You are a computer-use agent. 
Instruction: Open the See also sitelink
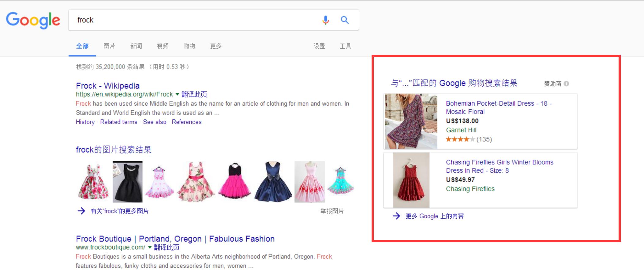pos(155,122)
